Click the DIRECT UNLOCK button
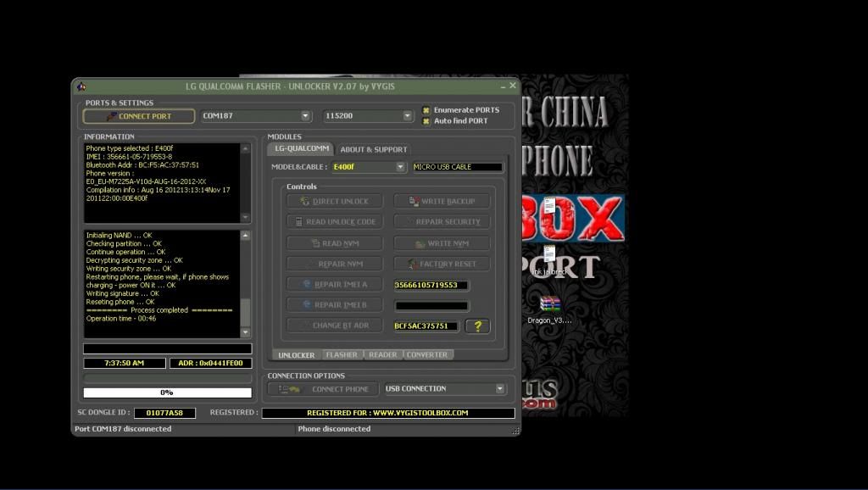 (x=334, y=201)
